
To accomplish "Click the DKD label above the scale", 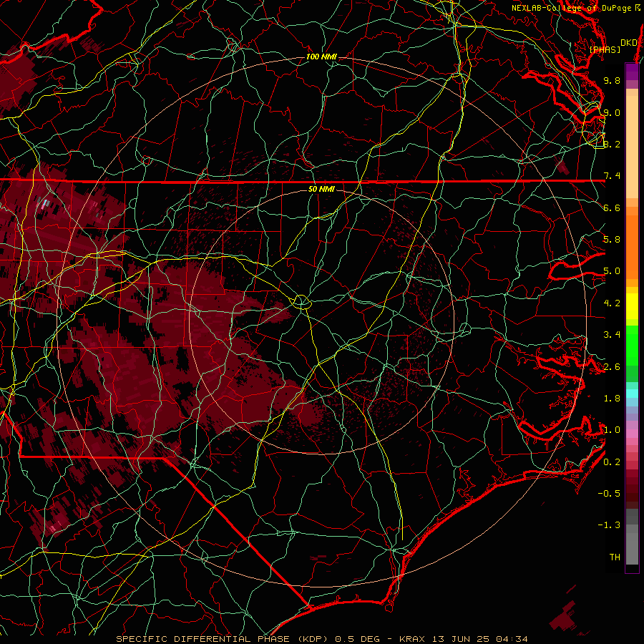I will (x=629, y=42).
